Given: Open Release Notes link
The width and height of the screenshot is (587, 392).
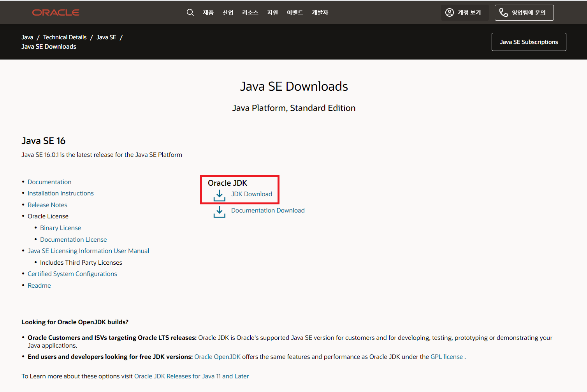Looking at the screenshot, I should pos(47,205).
